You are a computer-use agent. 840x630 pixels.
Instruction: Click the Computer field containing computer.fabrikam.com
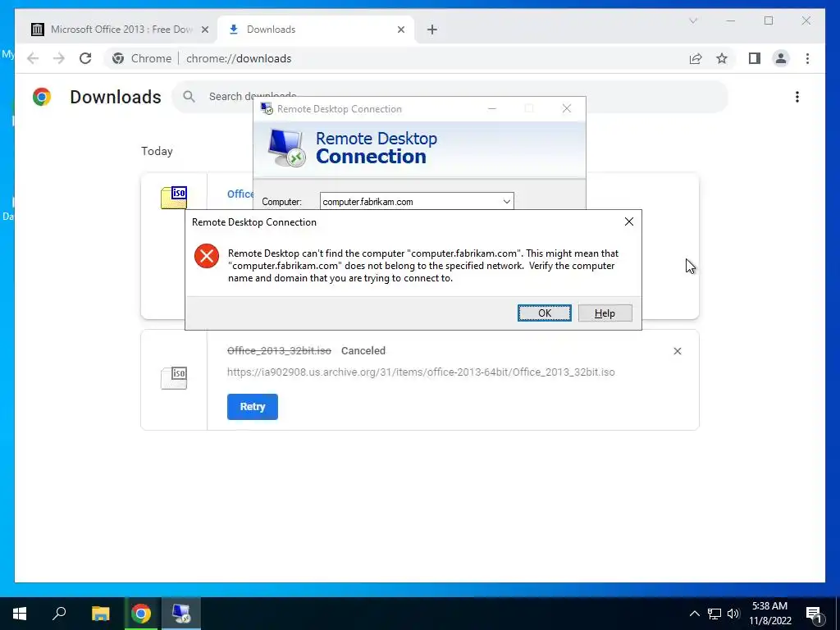point(417,202)
